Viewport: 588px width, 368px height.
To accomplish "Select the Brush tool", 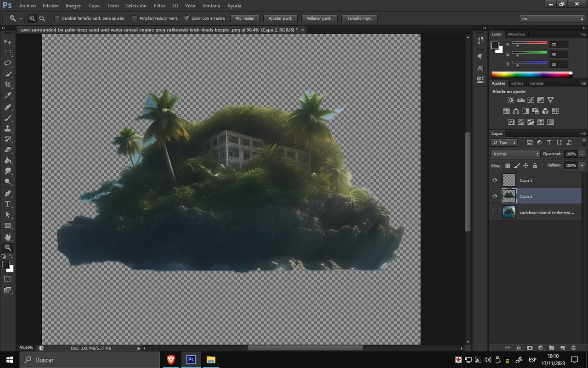I will click(8, 118).
